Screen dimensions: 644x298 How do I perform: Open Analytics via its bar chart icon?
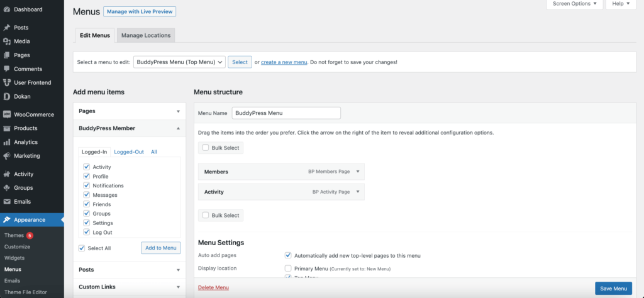click(7, 142)
